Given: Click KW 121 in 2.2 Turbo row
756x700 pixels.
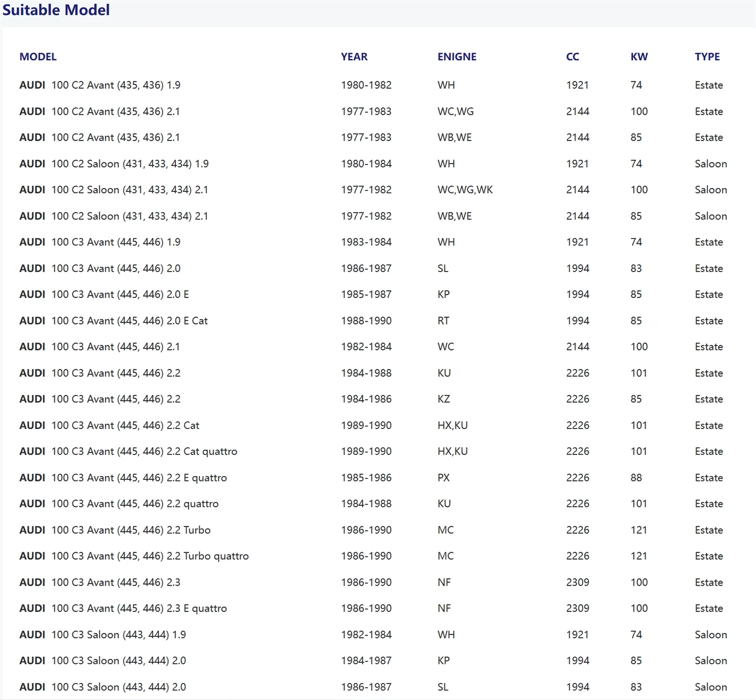Looking at the screenshot, I should tap(639, 530).
